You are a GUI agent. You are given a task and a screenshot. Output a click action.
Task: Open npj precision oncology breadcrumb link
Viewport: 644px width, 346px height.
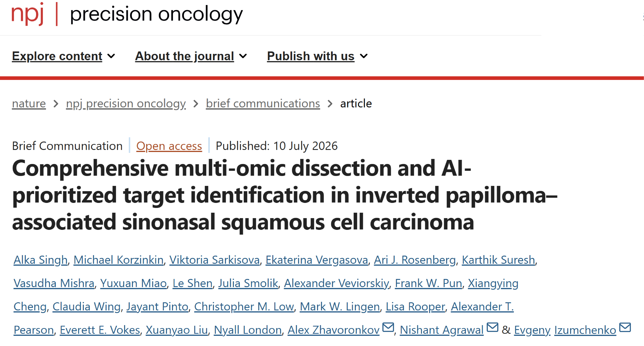tap(126, 103)
